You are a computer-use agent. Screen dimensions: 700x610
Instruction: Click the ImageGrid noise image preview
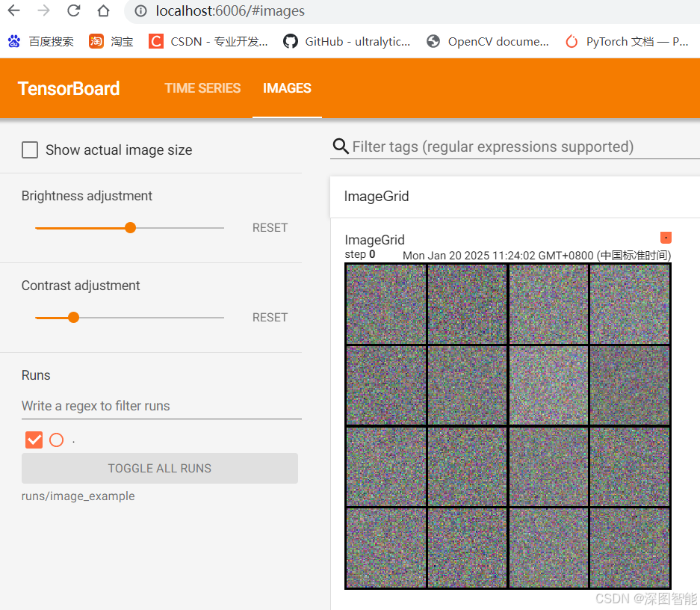pyautogui.click(x=508, y=426)
